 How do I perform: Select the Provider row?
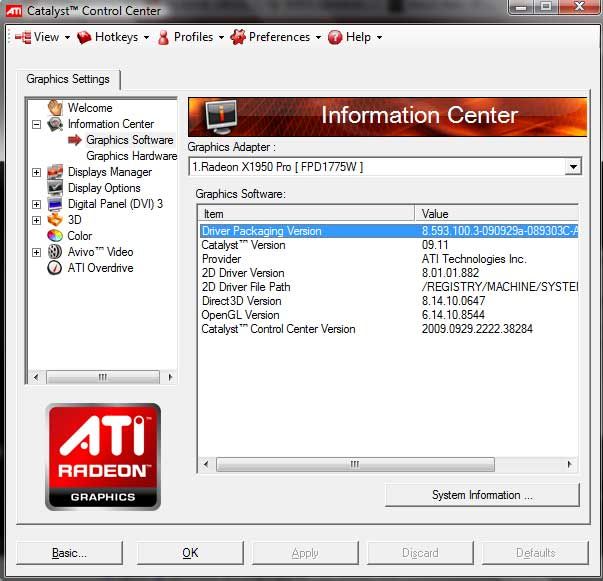(389, 259)
